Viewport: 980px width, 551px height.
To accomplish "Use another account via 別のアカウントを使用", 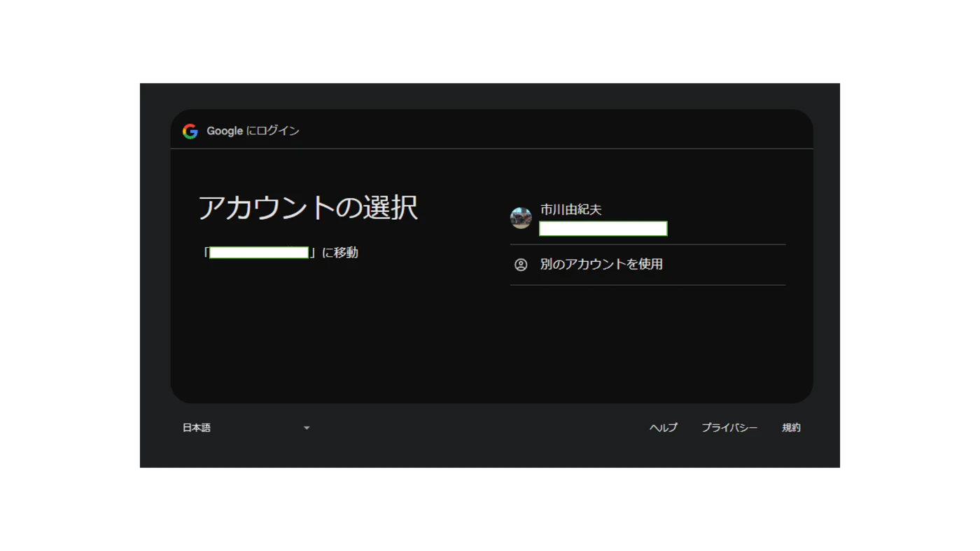I will [601, 265].
